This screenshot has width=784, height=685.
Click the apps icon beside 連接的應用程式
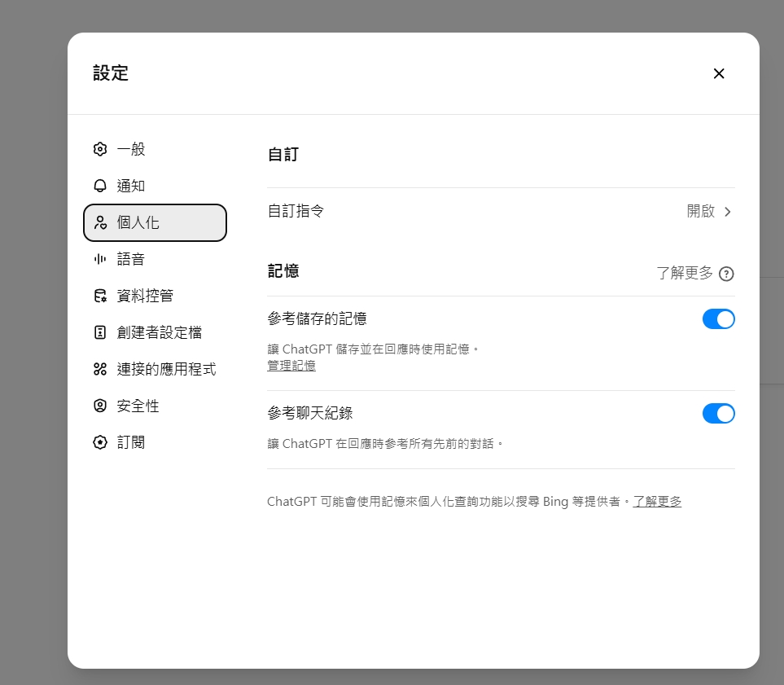(100, 369)
